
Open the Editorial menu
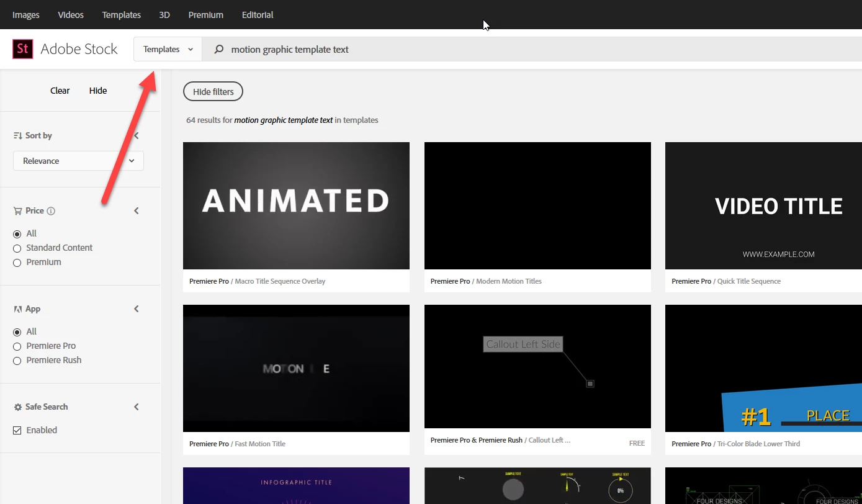click(x=258, y=15)
